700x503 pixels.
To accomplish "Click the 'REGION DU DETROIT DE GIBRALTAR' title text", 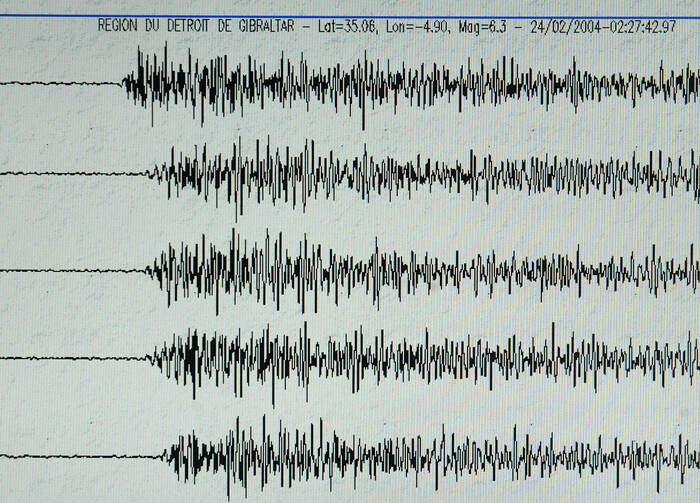I will pos(197,26).
